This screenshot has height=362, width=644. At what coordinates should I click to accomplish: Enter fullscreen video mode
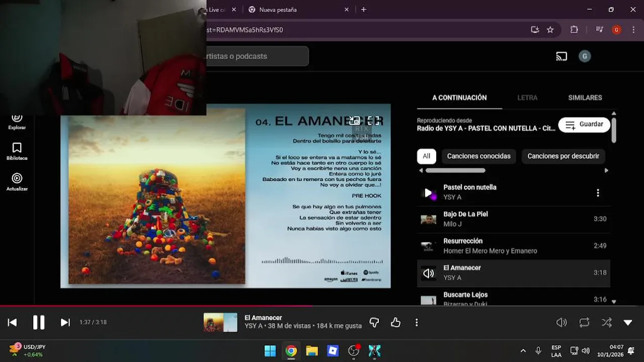[x=373, y=120]
